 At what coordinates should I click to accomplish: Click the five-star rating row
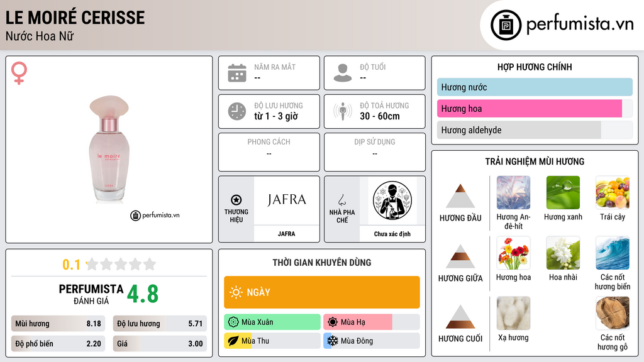click(x=121, y=264)
